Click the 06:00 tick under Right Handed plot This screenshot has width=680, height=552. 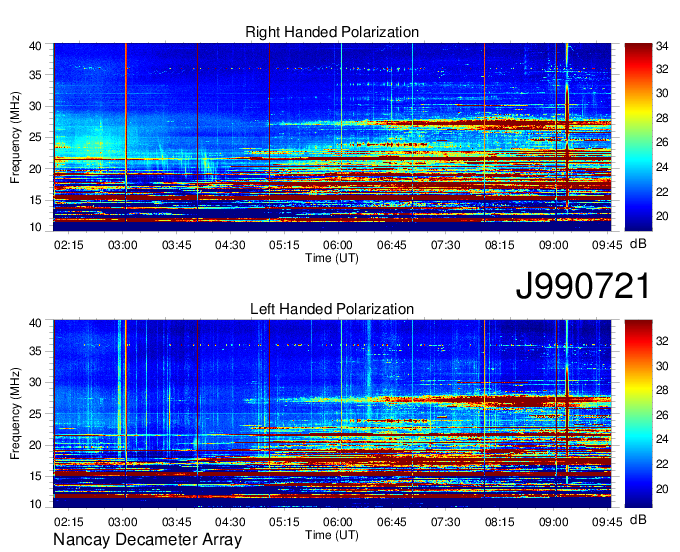click(x=338, y=245)
